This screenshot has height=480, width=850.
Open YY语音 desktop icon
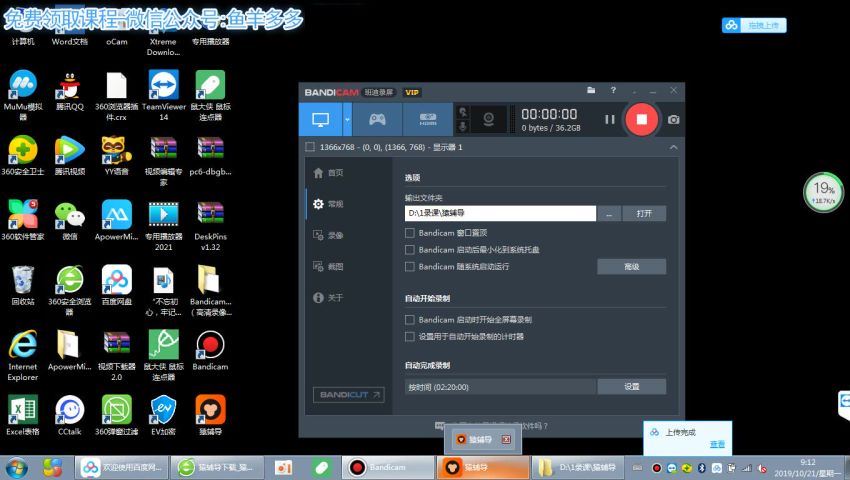(x=117, y=155)
